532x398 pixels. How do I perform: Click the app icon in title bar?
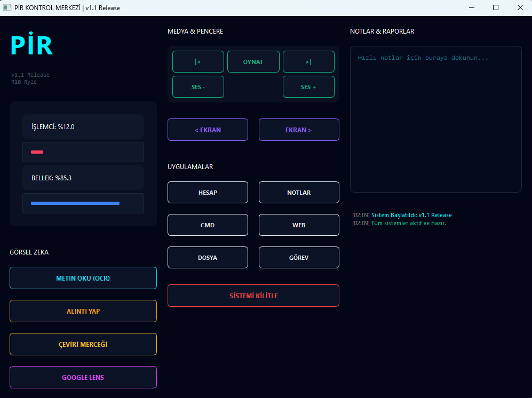[x=7, y=7]
